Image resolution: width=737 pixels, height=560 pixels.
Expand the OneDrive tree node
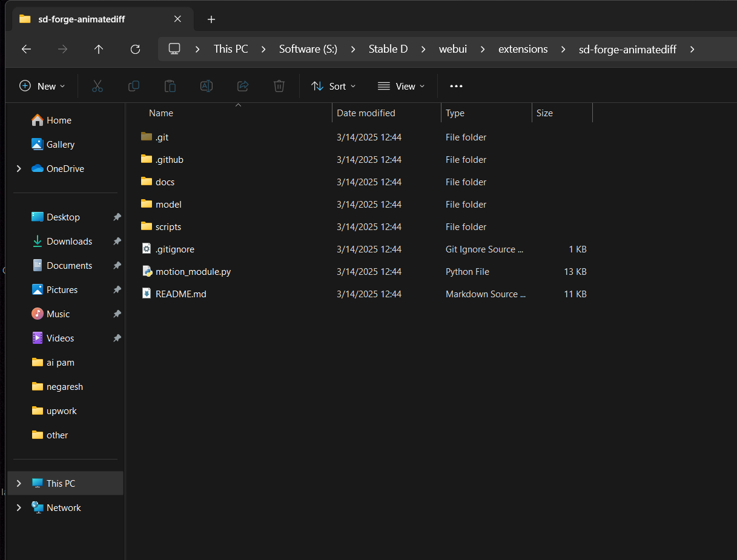19,168
